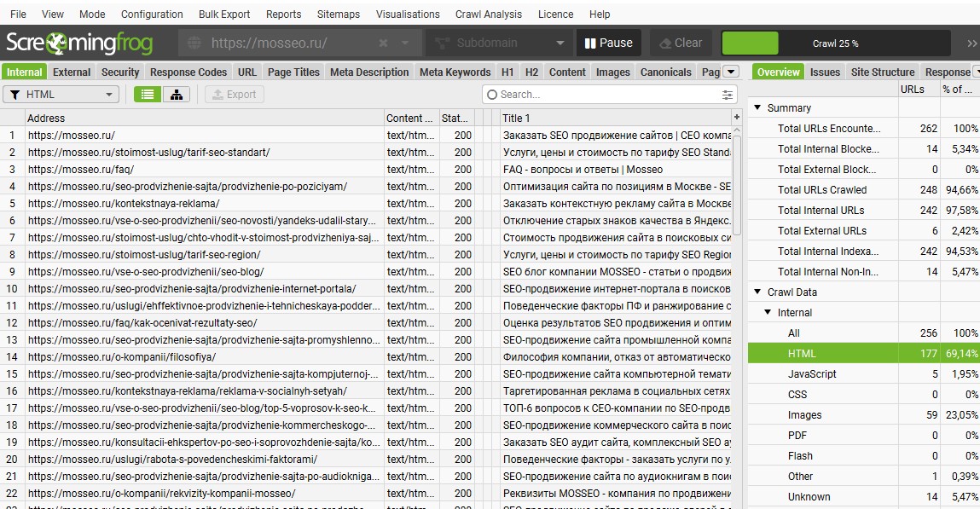Switch to list view icon
980x509 pixels.
[x=148, y=95]
